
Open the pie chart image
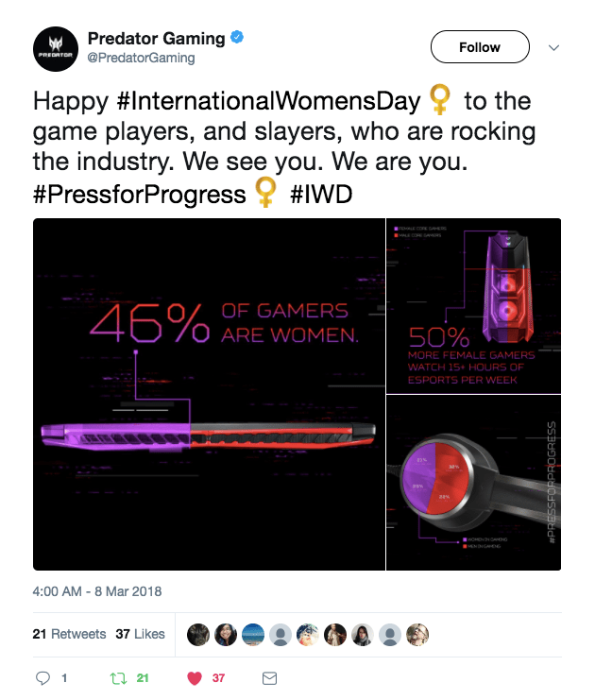473,483
